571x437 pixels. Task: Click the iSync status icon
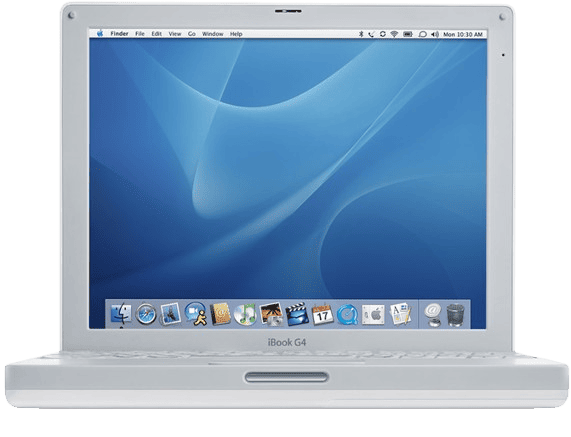383,34
